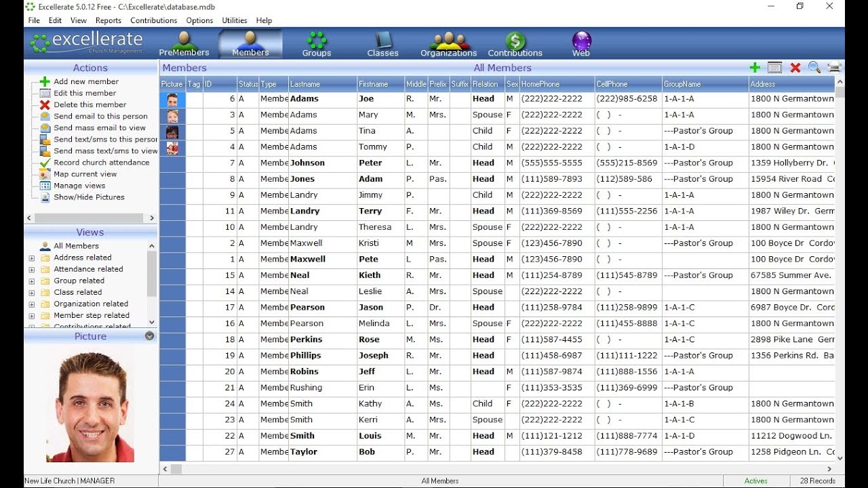Click Joe Adams picture thumbnail
This screenshot has height=488, width=868.
pyautogui.click(x=172, y=99)
